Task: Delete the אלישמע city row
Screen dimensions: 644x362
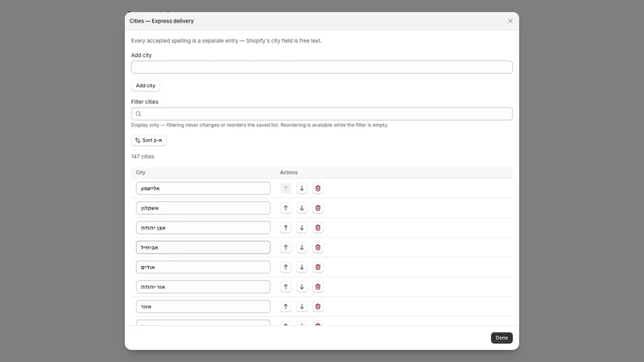Action: pos(317,188)
